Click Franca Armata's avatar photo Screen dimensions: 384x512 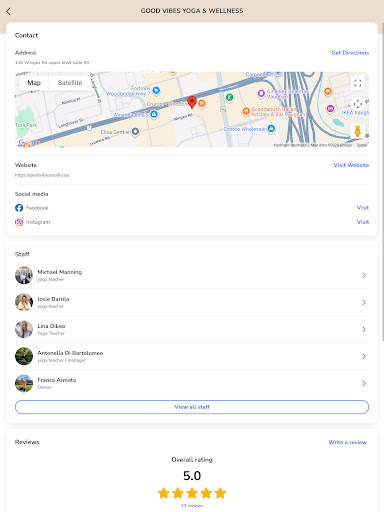[x=24, y=383]
